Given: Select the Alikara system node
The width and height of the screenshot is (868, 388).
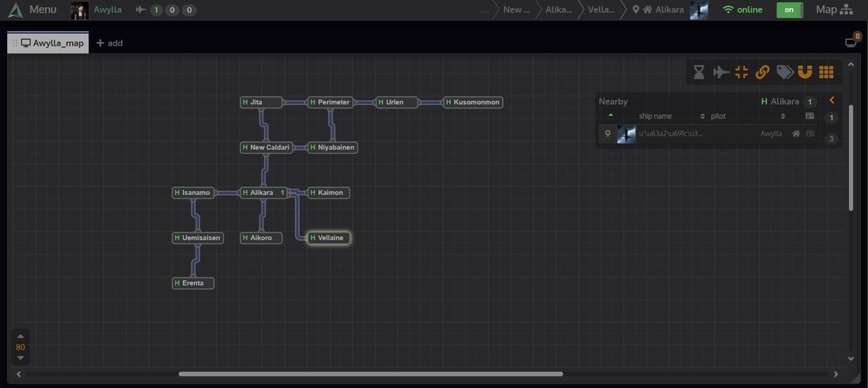Looking at the screenshot, I should [x=264, y=193].
